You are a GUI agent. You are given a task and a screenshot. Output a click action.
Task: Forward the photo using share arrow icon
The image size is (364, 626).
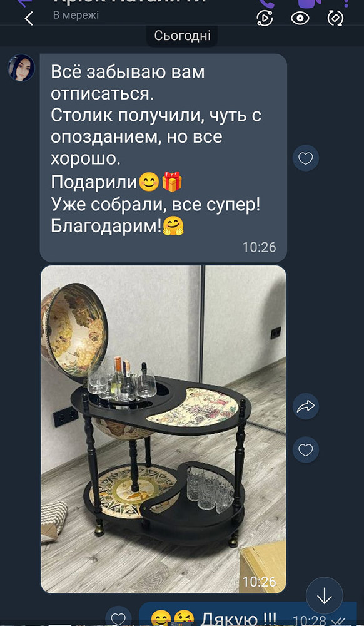point(306,406)
